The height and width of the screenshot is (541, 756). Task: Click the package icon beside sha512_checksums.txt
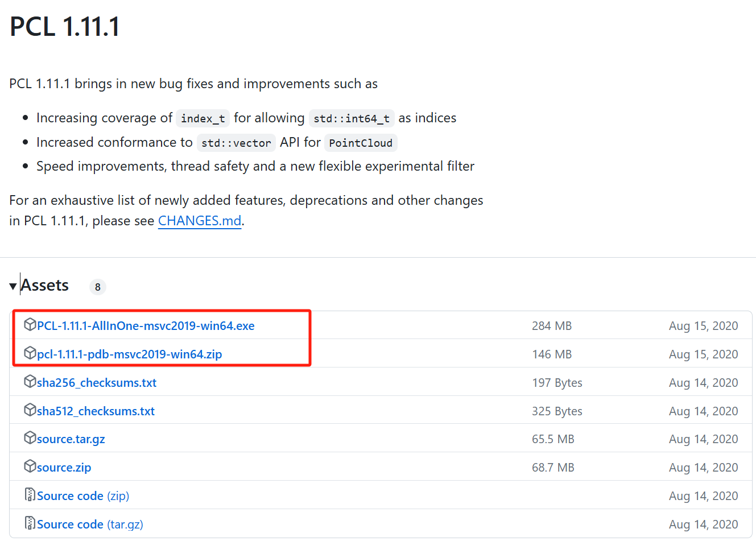[x=30, y=410]
